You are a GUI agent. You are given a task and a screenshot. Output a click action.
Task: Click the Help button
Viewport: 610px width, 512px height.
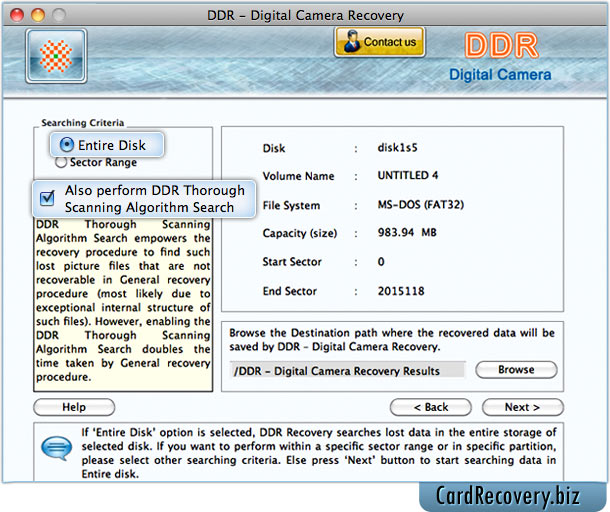pos(74,407)
